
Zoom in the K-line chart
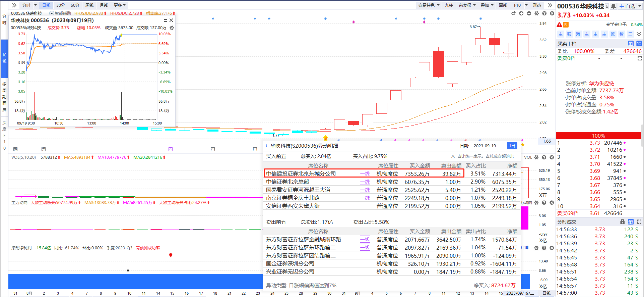[x=521, y=13]
